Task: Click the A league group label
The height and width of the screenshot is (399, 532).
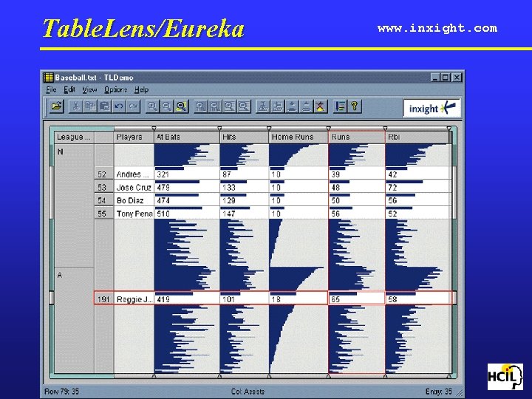Action: point(60,275)
